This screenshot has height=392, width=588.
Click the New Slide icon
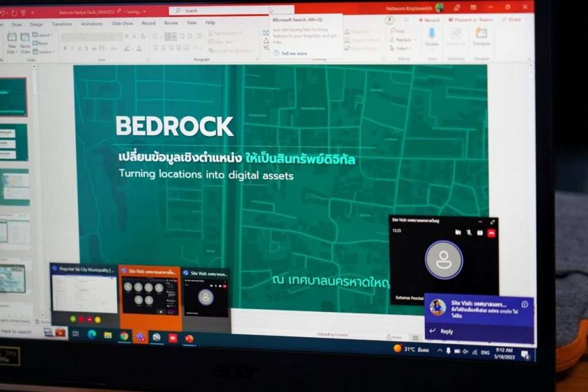[11, 37]
